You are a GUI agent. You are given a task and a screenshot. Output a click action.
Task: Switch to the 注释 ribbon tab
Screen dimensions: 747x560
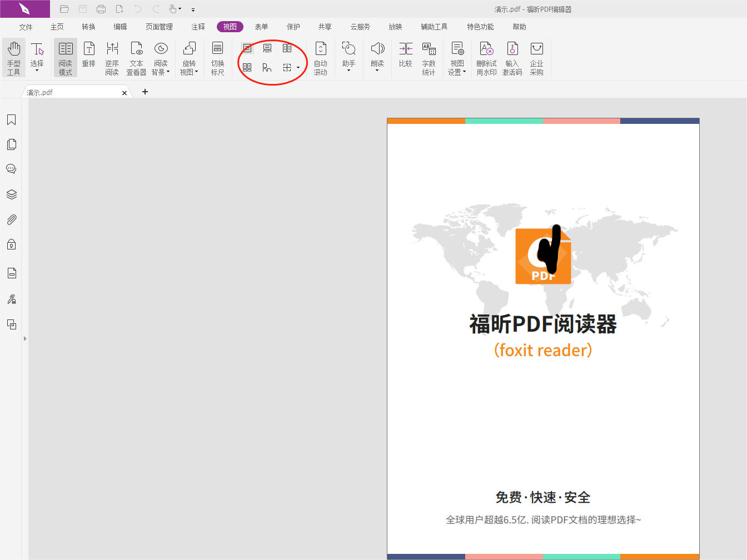tap(198, 26)
